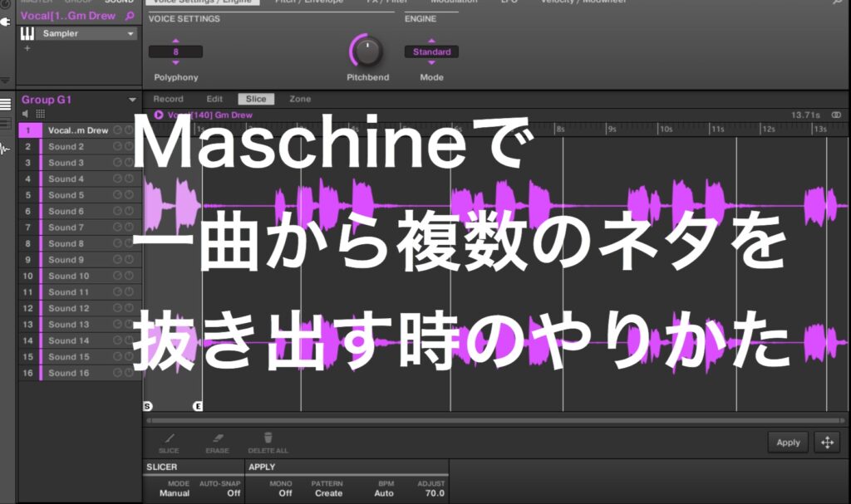
Task: Click the keyboard icon beside Sampler
Action: coord(27,33)
